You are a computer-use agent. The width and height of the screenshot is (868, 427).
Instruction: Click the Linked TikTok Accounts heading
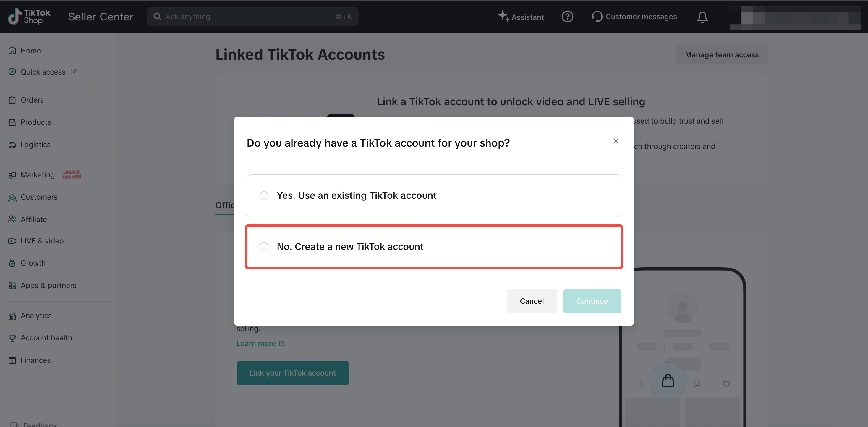click(x=300, y=55)
